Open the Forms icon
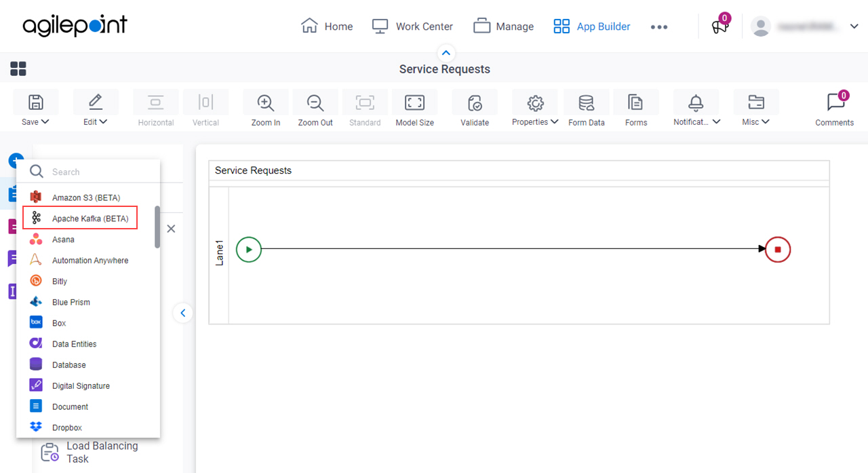This screenshot has width=868, height=473. [635, 102]
